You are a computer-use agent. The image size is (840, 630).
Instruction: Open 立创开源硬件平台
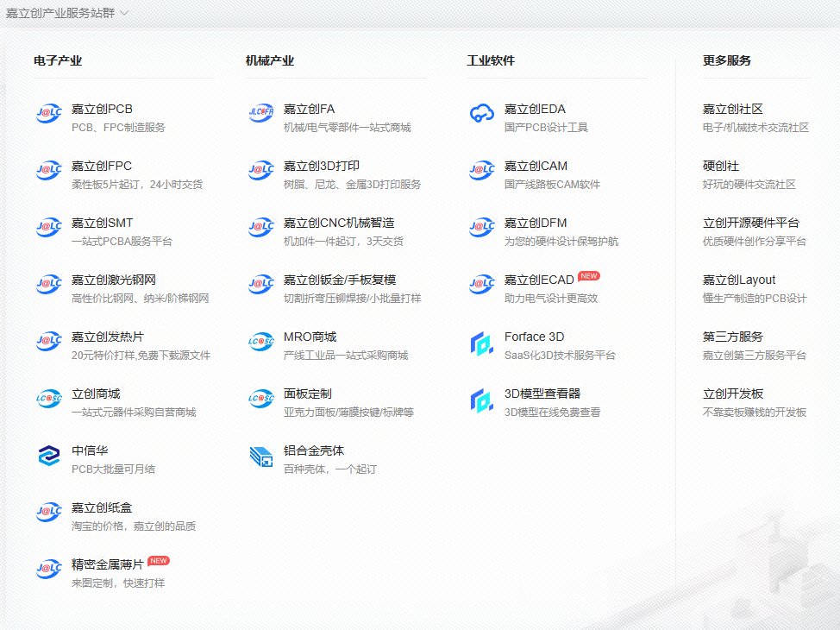point(750,223)
